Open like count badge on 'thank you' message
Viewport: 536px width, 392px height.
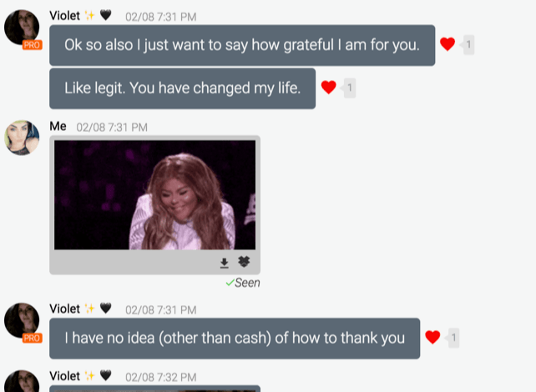coord(453,338)
